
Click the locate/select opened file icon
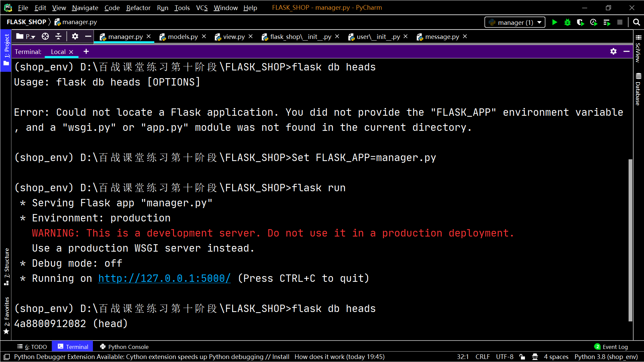click(x=45, y=36)
